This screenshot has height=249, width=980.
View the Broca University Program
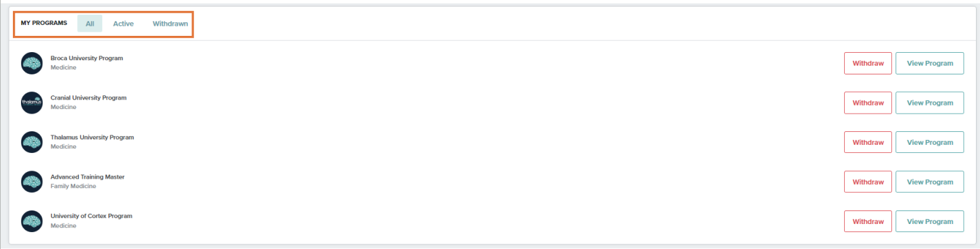930,64
